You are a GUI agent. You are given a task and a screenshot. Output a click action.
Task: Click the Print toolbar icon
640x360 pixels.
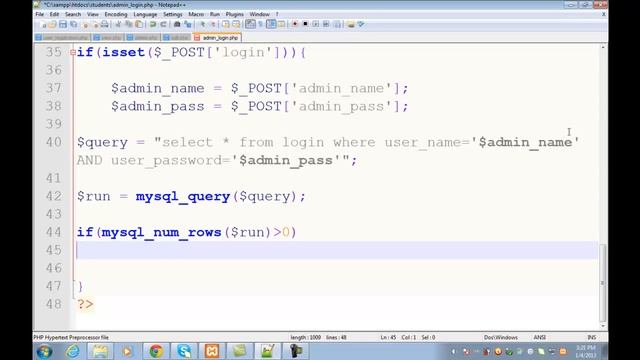point(105,24)
